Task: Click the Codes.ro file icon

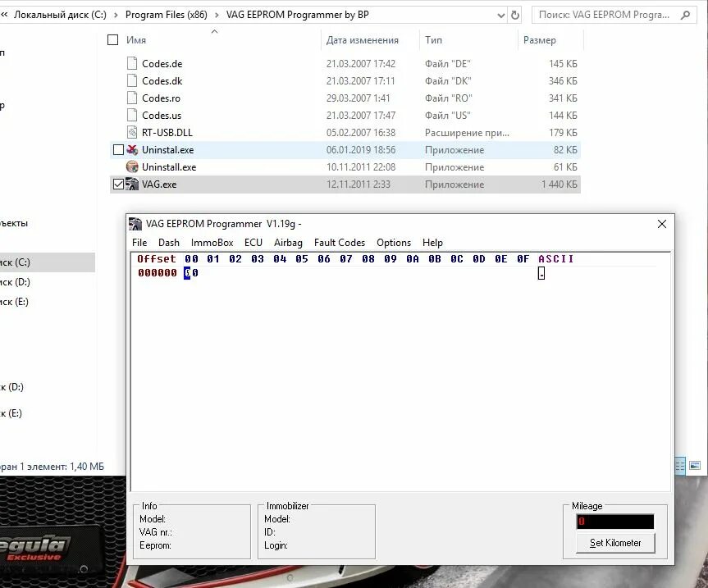Action: (x=132, y=98)
